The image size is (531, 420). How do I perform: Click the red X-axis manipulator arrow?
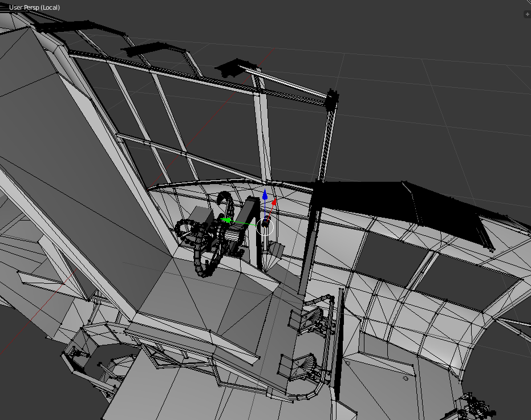coord(274,202)
